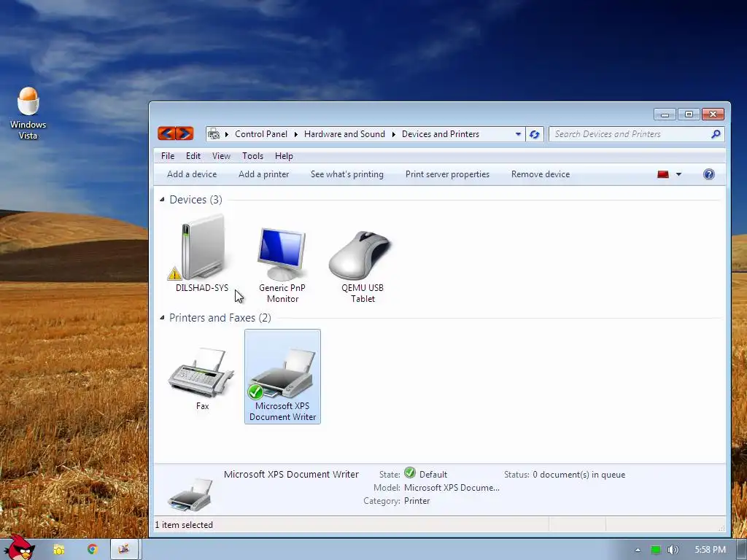
Task: Click the Category value 'Printer'
Action: pyautogui.click(x=417, y=501)
